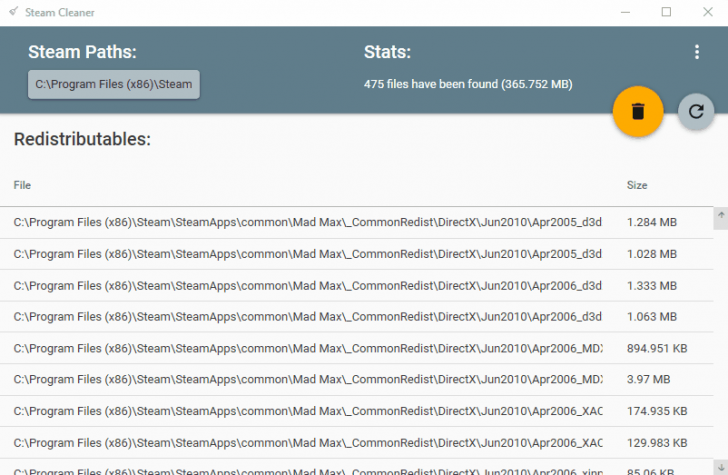728x475 pixels.
Task: Maximize the Steam Cleaner window
Action: point(666,12)
